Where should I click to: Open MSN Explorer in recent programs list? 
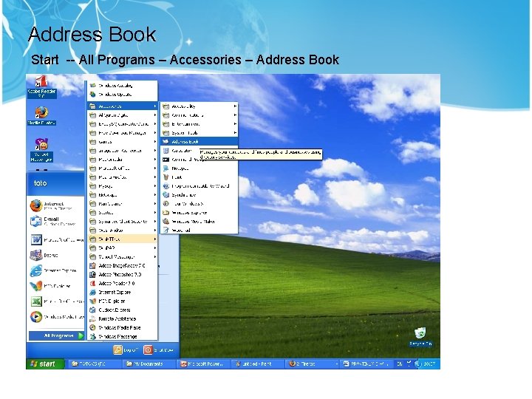point(57,286)
